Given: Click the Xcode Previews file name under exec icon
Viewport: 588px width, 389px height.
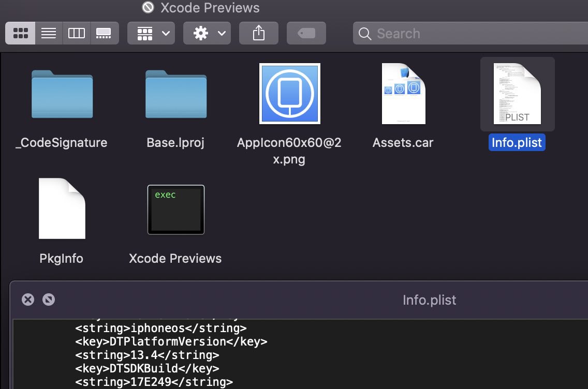Looking at the screenshot, I should coord(175,259).
